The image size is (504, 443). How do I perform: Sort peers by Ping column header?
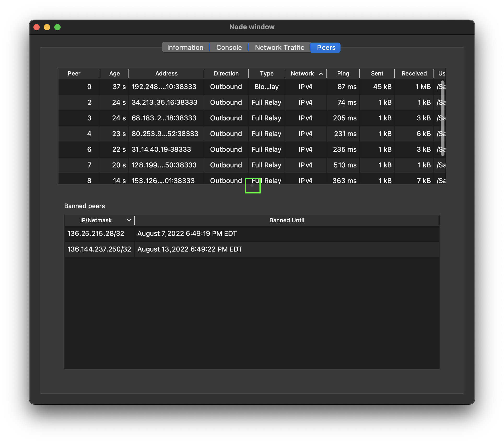point(343,74)
